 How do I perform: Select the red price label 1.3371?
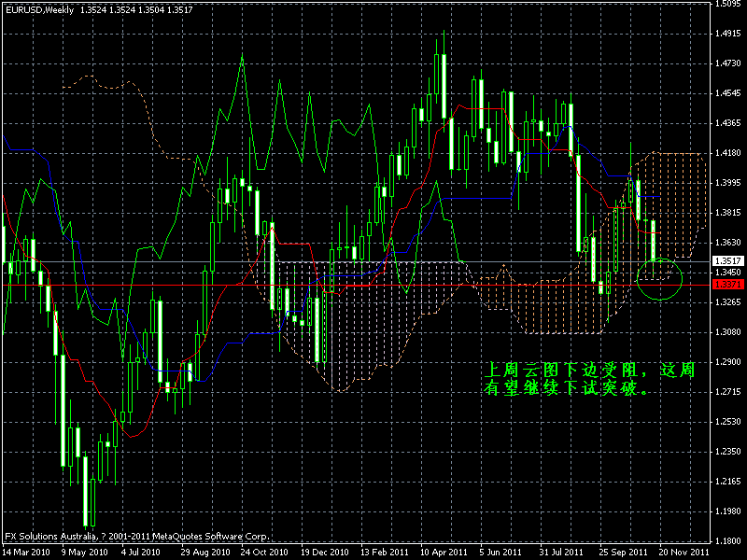click(728, 285)
